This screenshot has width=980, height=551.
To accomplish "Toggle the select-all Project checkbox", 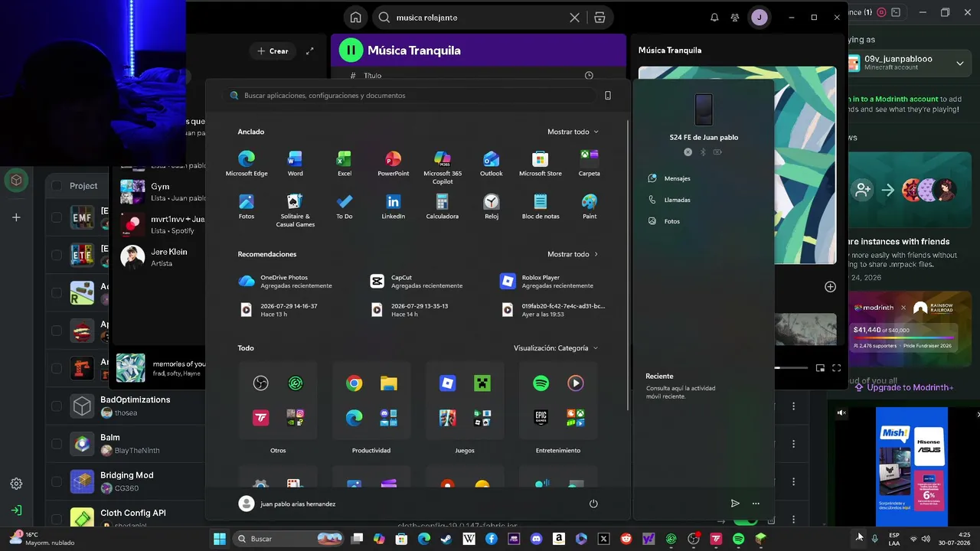I will [x=57, y=185].
